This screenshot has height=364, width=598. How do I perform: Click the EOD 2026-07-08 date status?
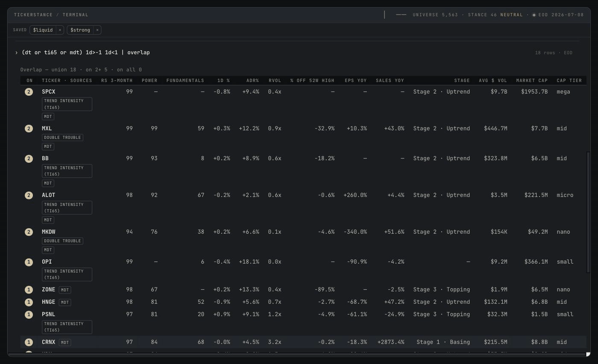561,15
